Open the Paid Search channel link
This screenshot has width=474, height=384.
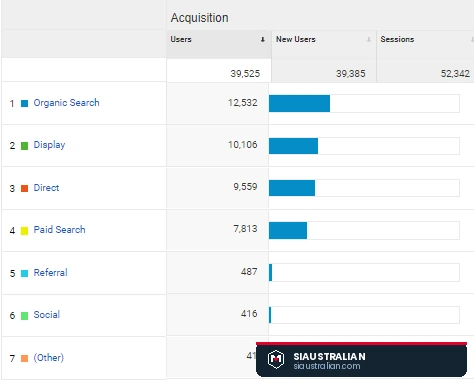pyautogui.click(x=59, y=230)
